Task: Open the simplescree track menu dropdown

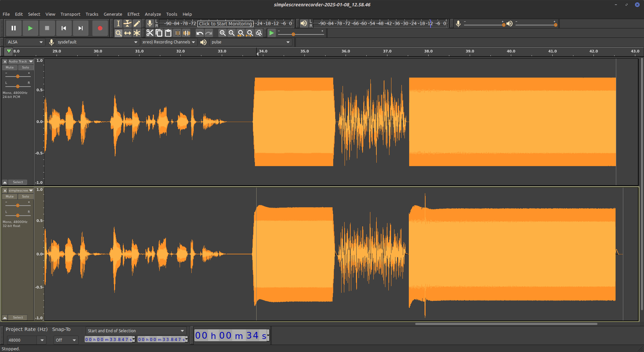Action: 20,191
